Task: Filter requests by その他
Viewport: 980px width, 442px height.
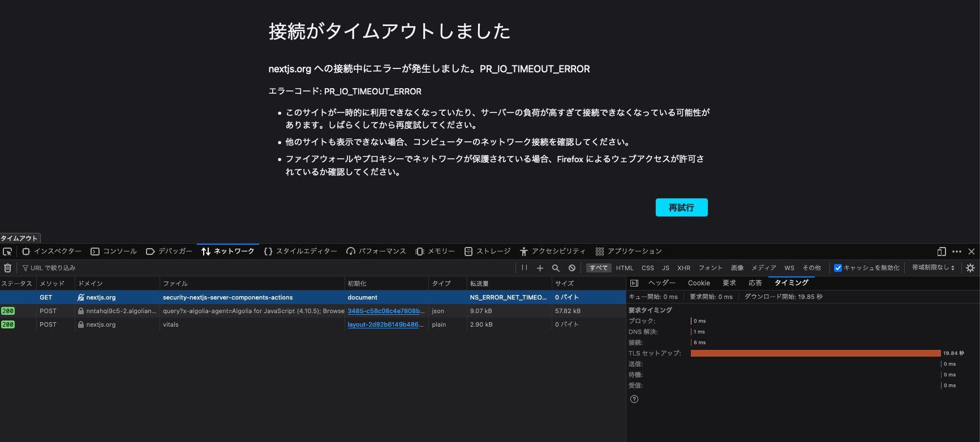Action: 812,268
